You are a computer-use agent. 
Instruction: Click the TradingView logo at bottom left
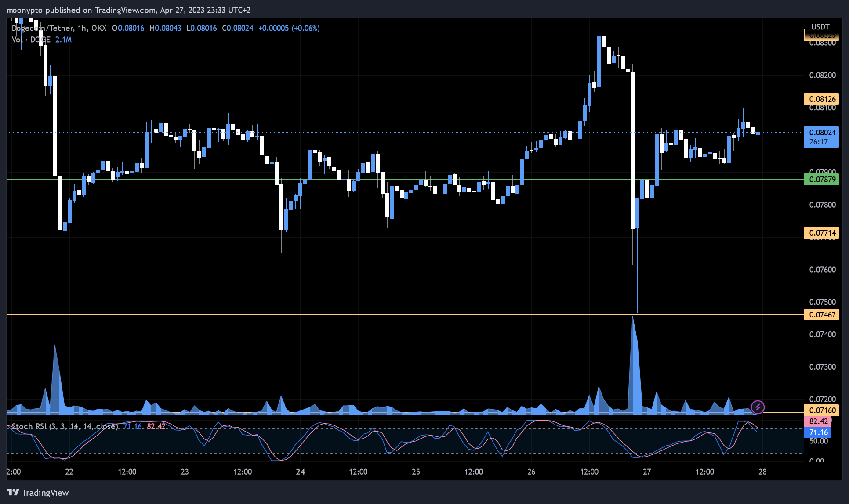(x=38, y=493)
